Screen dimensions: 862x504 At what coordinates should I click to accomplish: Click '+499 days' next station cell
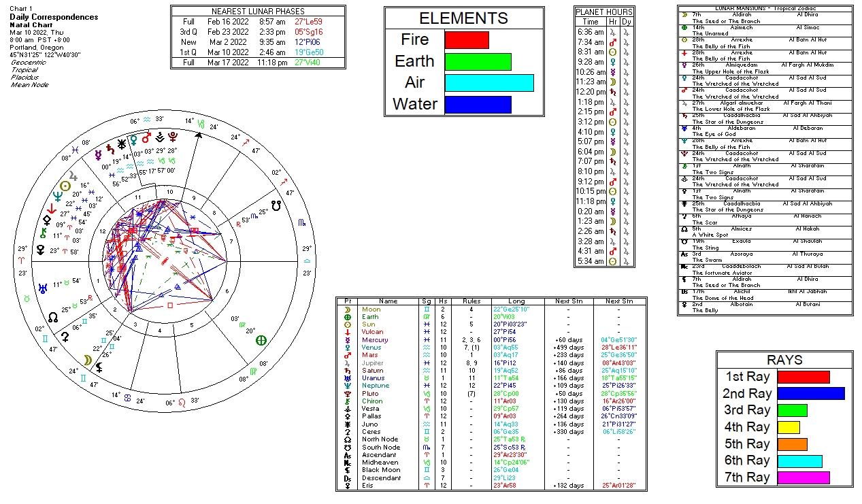pos(567,348)
